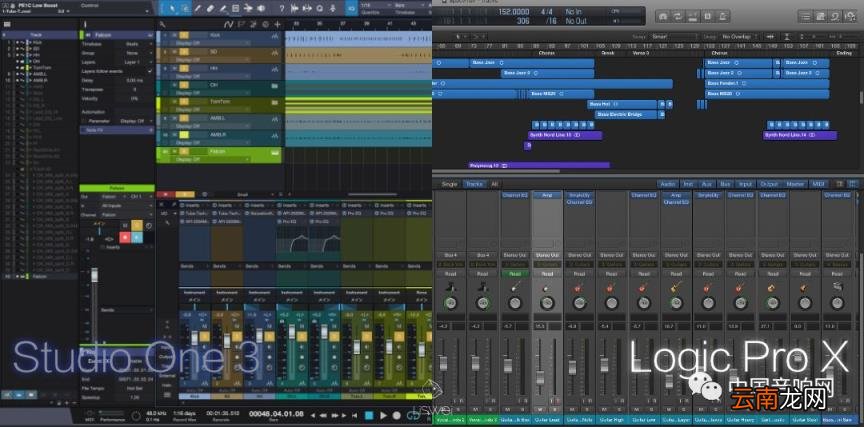
Task: Click the Stop button in transport bar
Action: (370, 415)
